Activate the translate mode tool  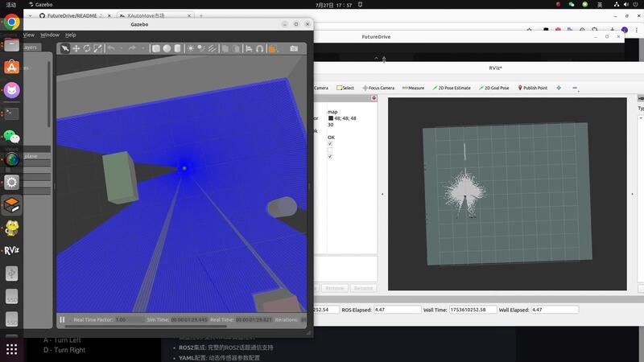[76, 48]
